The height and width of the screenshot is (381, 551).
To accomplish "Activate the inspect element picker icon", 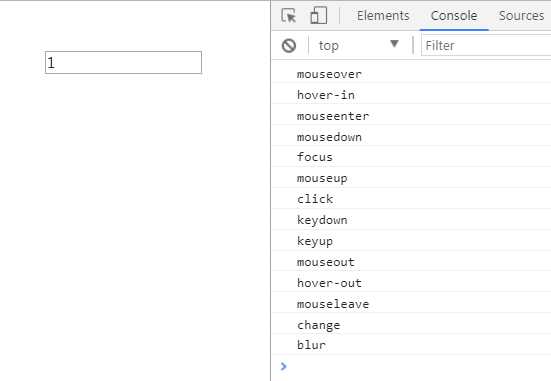I will point(289,16).
